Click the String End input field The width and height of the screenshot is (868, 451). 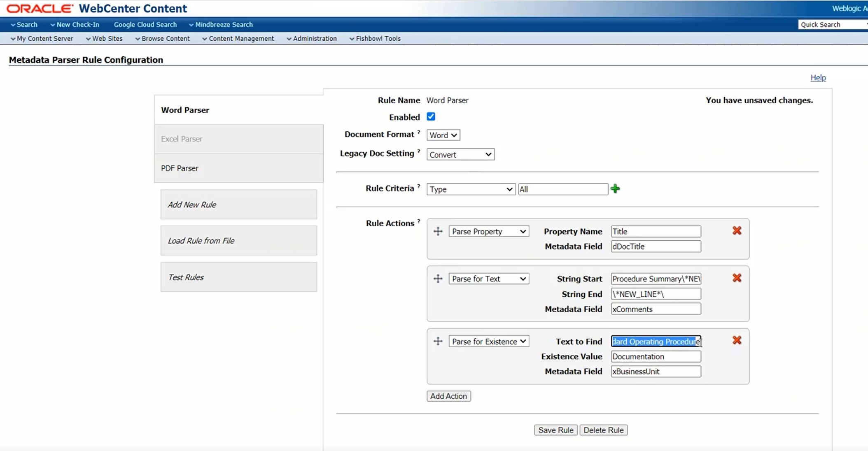point(656,294)
